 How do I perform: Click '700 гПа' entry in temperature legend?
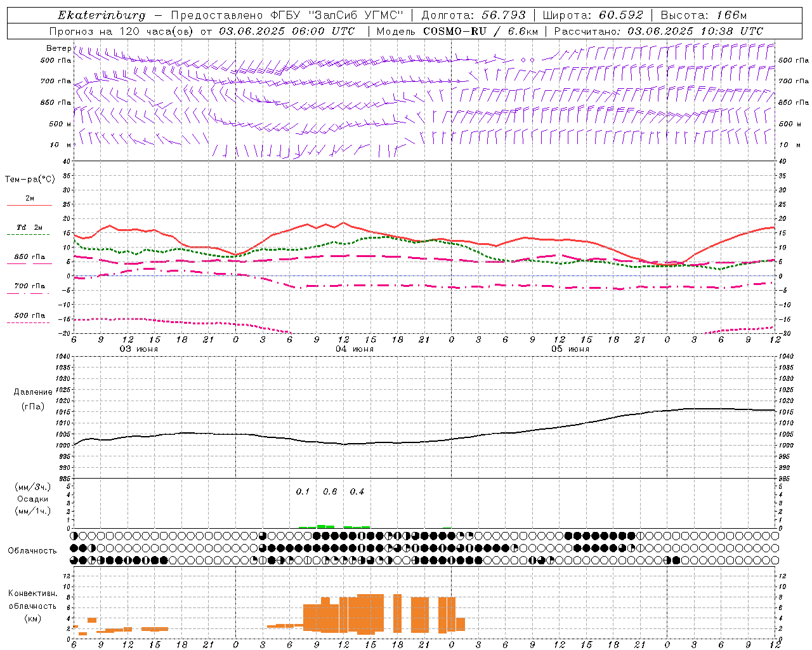pyautogui.click(x=30, y=286)
